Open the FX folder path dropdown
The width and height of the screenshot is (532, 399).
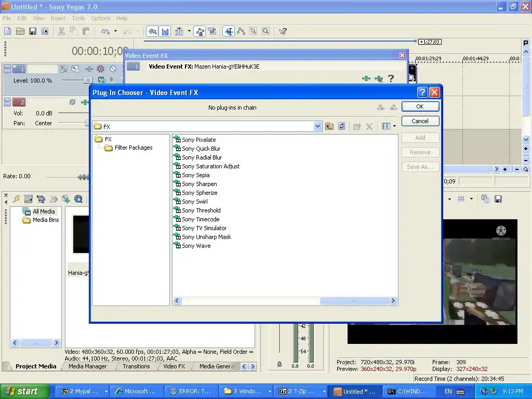pos(317,127)
